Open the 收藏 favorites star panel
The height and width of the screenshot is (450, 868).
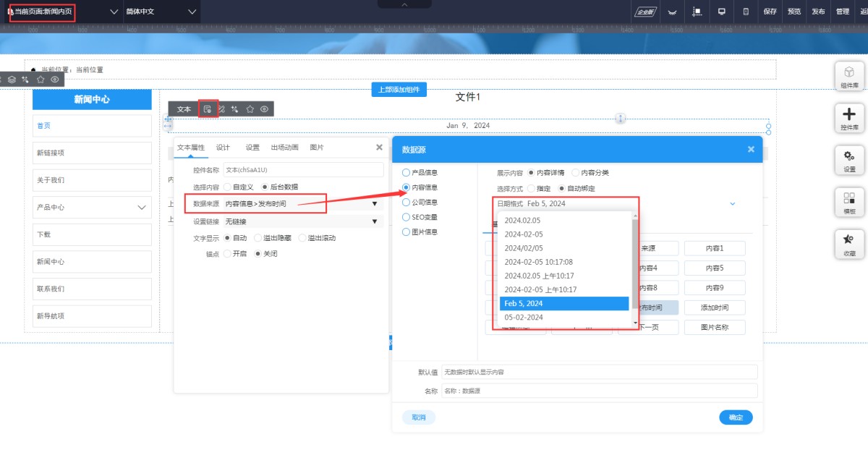(x=849, y=245)
